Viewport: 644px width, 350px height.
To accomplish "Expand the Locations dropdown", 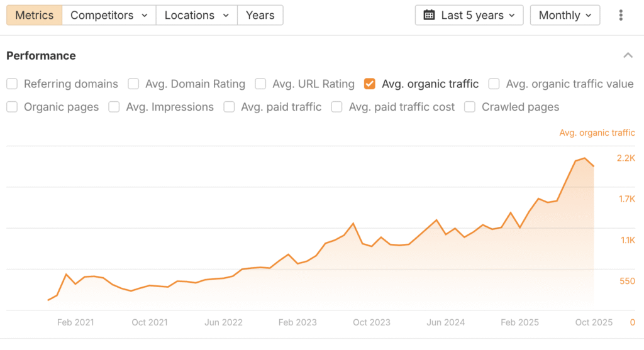I will tap(196, 15).
